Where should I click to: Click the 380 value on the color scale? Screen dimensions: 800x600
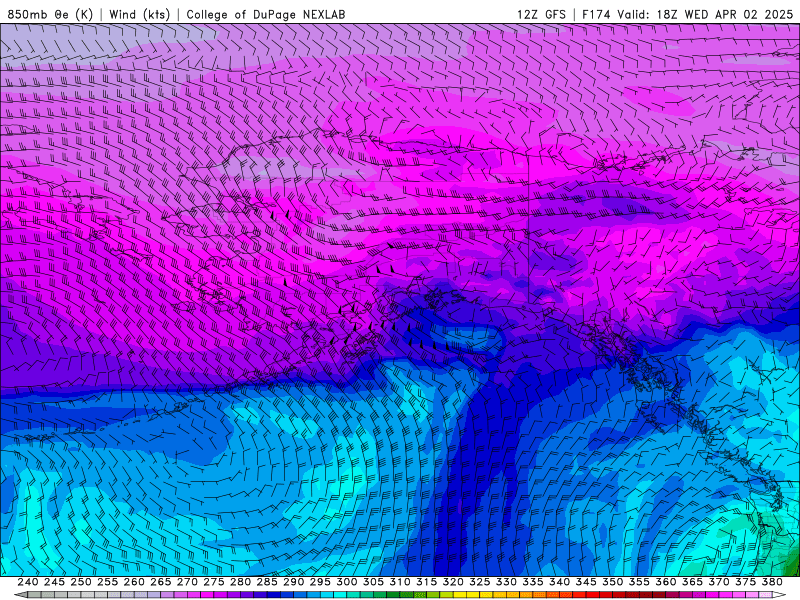[x=772, y=582]
